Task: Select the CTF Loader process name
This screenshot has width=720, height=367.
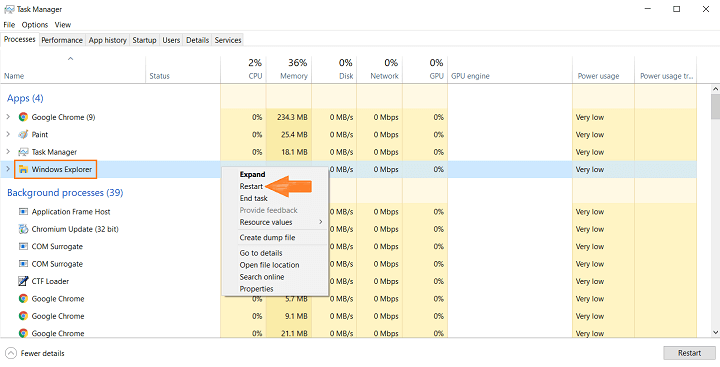Action: (50, 281)
